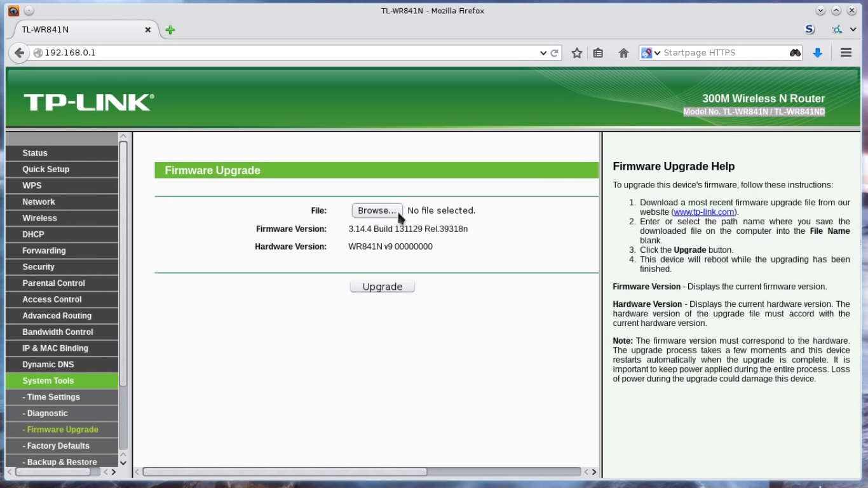868x488 pixels.
Task: Open the www.tp-link.com link
Action: [x=704, y=212]
